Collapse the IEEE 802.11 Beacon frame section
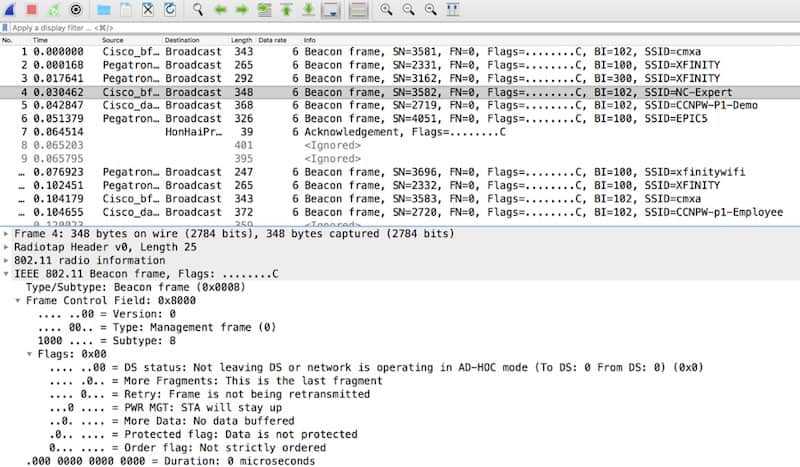 tap(6, 274)
